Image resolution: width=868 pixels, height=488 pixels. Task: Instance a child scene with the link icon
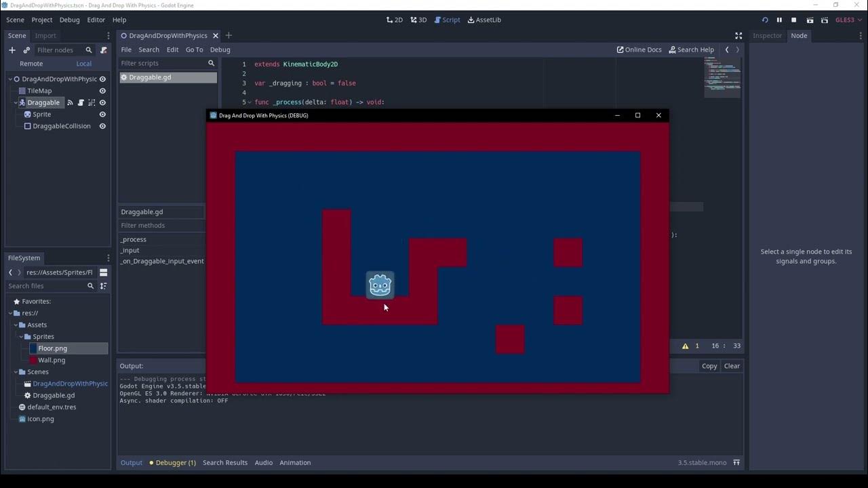26,50
